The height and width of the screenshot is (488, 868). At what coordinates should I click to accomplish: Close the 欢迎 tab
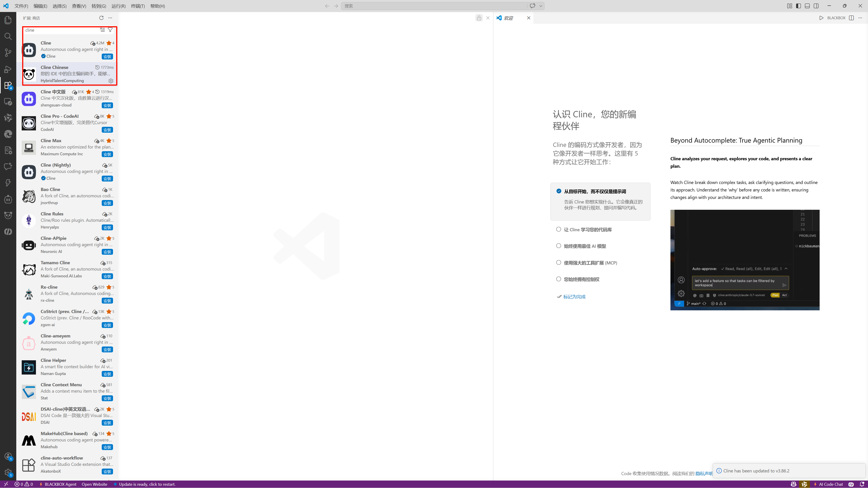(x=528, y=18)
